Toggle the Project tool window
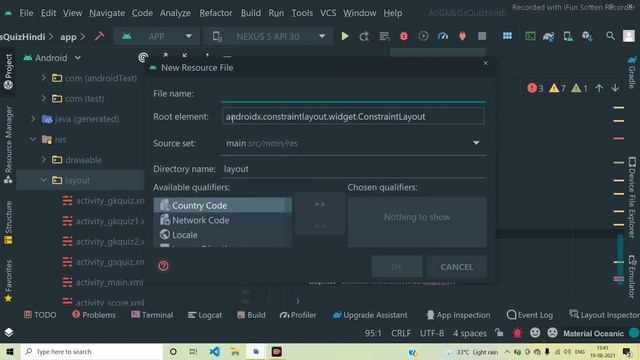Screen dimensions: 640x360 click(x=8, y=72)
